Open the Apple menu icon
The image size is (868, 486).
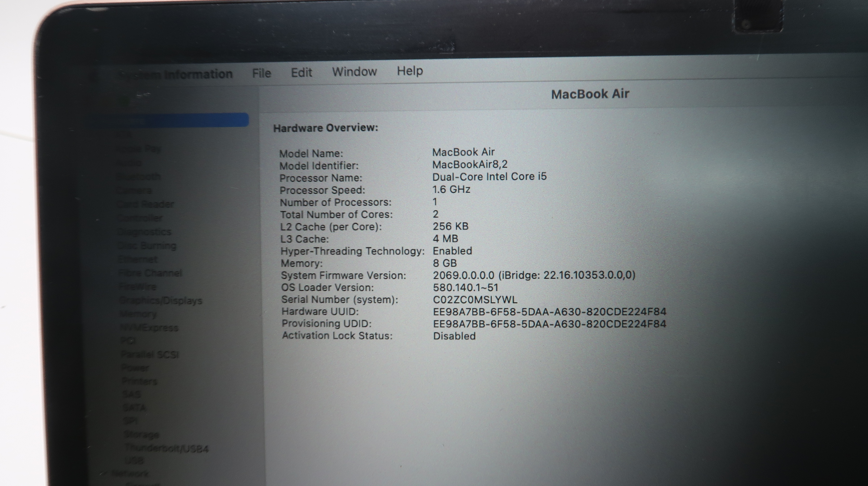tap(94, 76)
